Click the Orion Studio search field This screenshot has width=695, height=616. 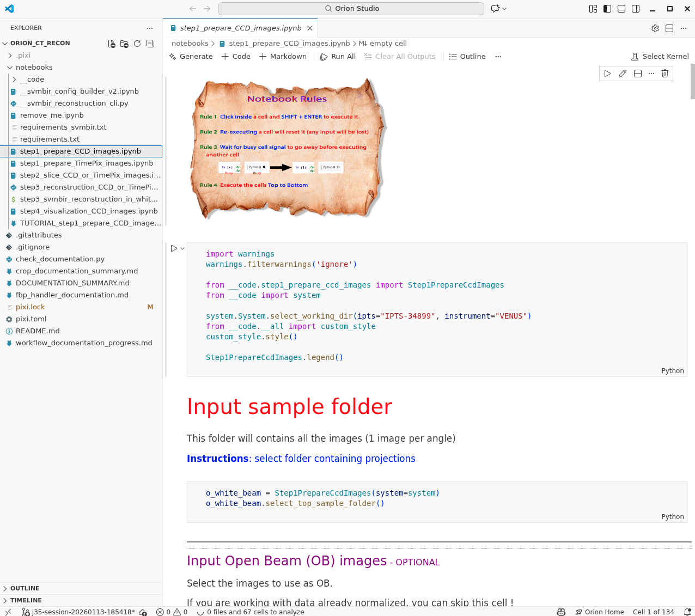click(x=351, y=9)
